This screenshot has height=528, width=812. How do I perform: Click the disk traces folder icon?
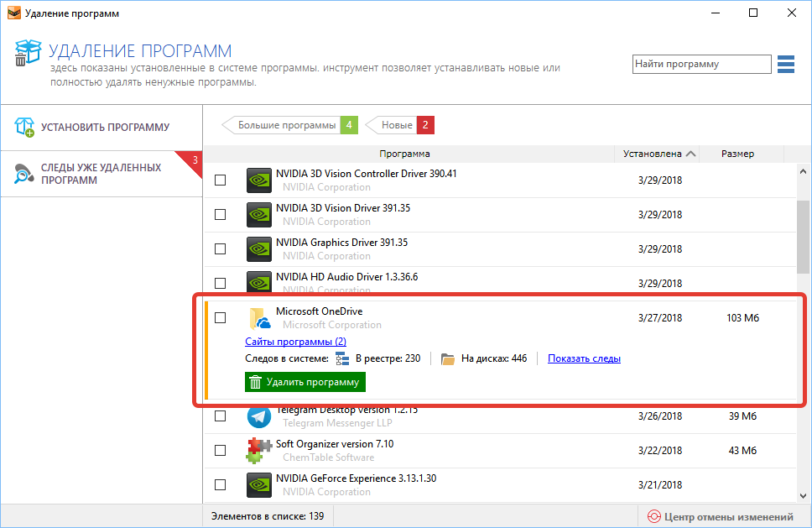[447, 358]
